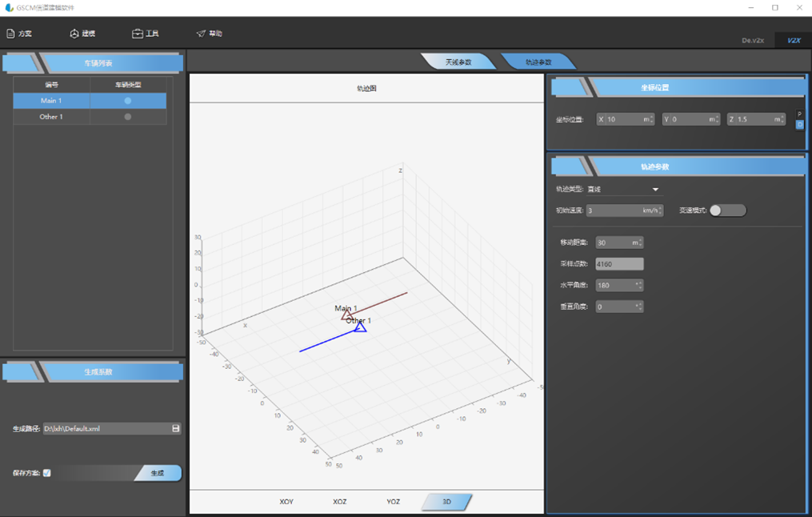812x517 pixels.
Task: Switch to the V2X mode button
Action: point(794,40)
